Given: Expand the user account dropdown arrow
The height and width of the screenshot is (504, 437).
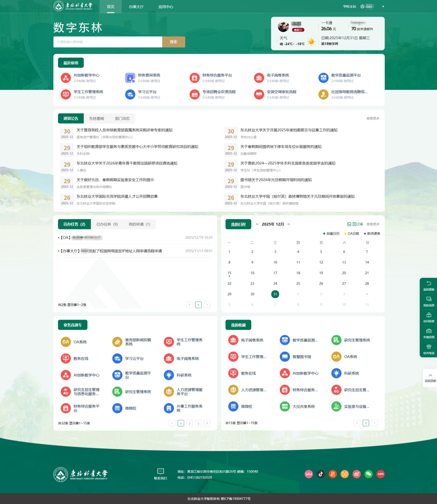Looking at the screenshot, I should (x=383, y=7).
